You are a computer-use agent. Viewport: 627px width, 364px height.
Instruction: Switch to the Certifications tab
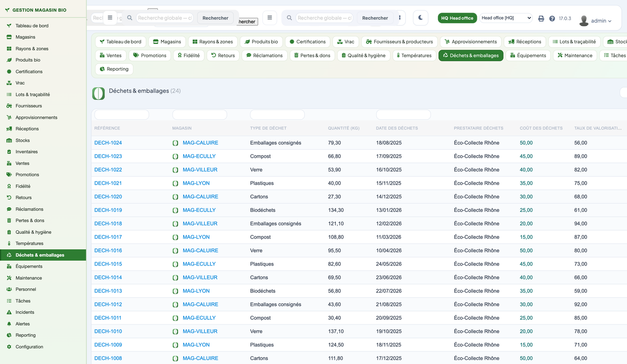pyautogui.click(x=308, y=42)
